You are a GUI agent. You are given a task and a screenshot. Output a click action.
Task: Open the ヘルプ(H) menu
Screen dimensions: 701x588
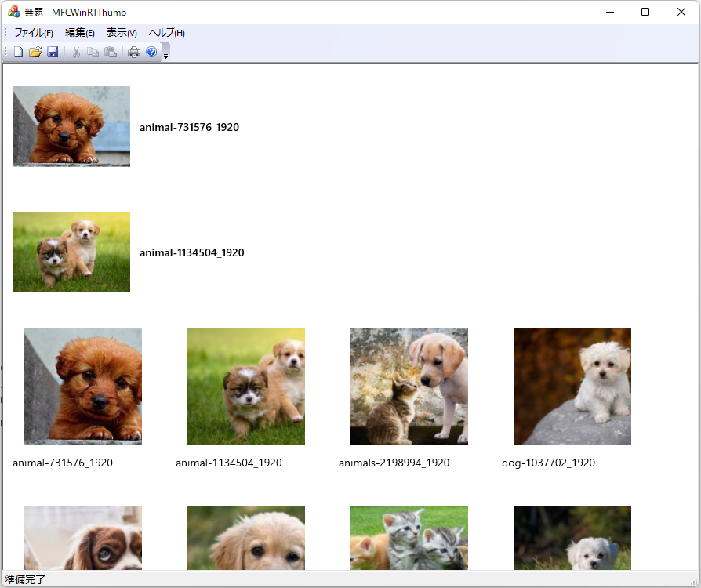coord(166,33)
